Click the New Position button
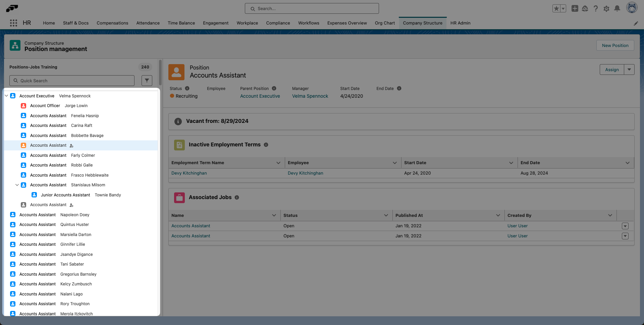 point(615,45)
